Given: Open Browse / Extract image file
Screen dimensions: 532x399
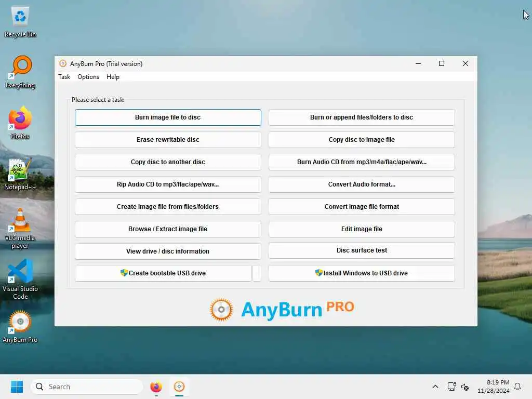Looking at the screenshot, I should click(168, 229).
